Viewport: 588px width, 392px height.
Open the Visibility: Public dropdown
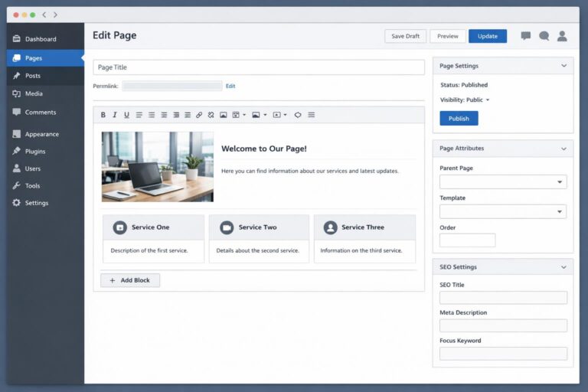465,100
